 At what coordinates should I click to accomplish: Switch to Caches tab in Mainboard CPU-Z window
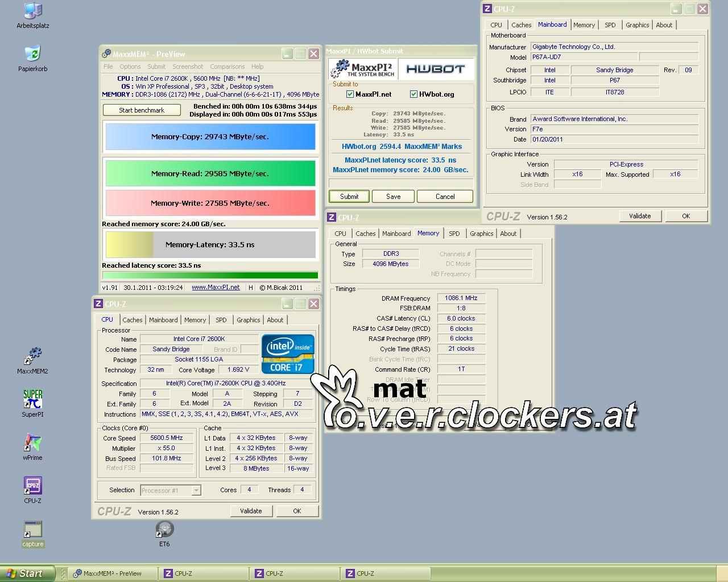521,25
